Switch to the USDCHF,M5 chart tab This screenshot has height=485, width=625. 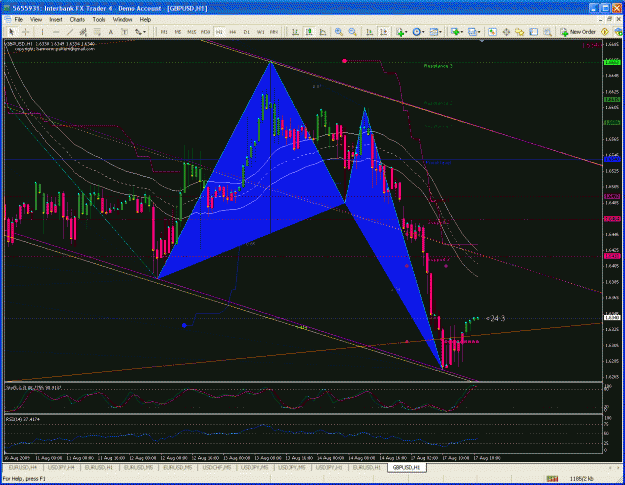217,467
